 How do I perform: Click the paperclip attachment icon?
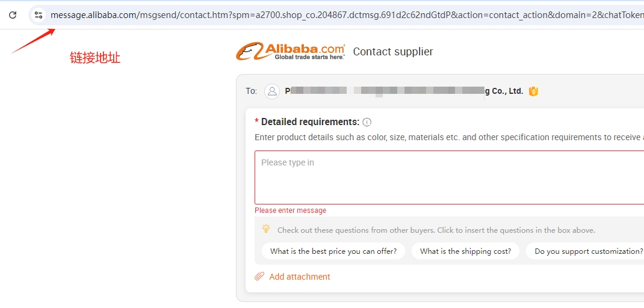(259, 276)
